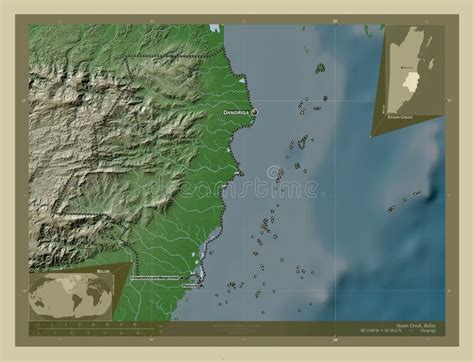Click the world locator inset map
Screen dimensions: 474x362
[x=71, y=296]
